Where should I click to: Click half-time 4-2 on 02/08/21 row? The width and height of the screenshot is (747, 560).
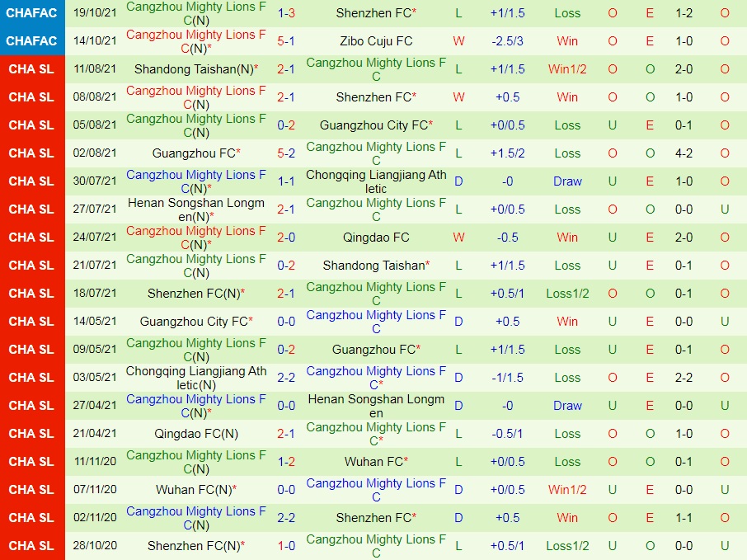pyautogui.click(x=684, y=153)
